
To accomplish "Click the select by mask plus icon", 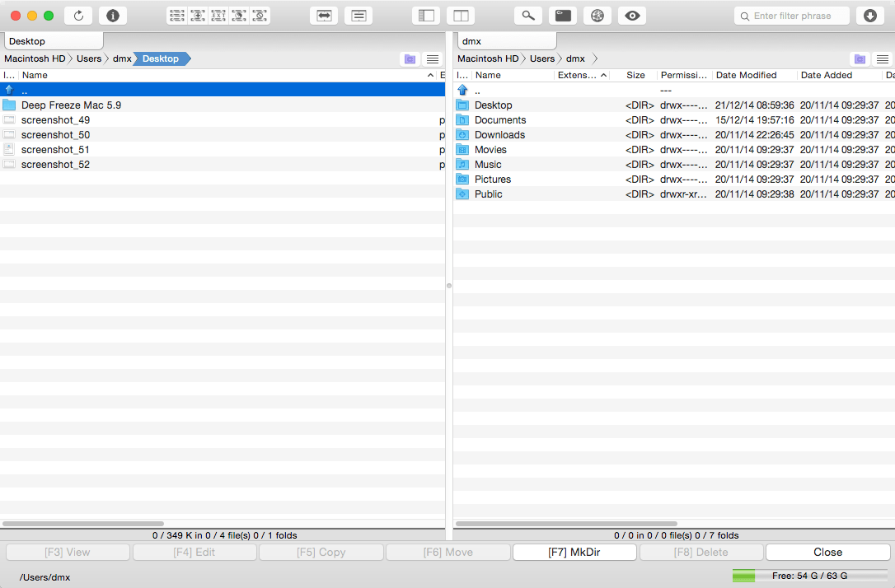I will point(198,16).
